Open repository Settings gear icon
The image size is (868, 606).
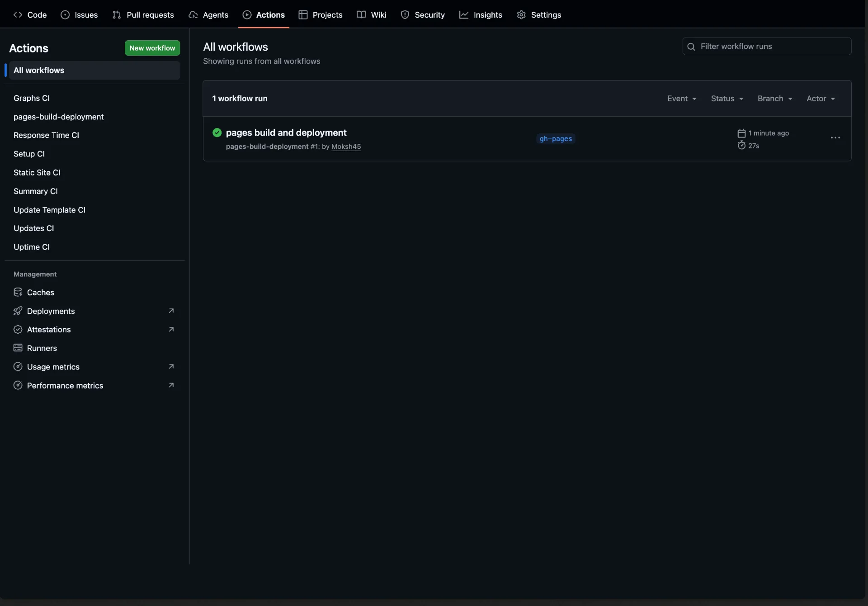pos(521,14)
